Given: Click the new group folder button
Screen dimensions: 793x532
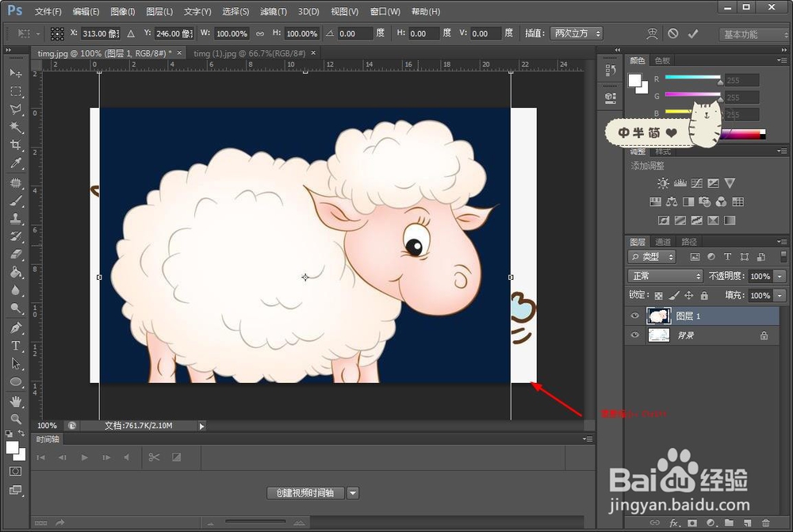Looking at the screenshot, I should point(729,522).
